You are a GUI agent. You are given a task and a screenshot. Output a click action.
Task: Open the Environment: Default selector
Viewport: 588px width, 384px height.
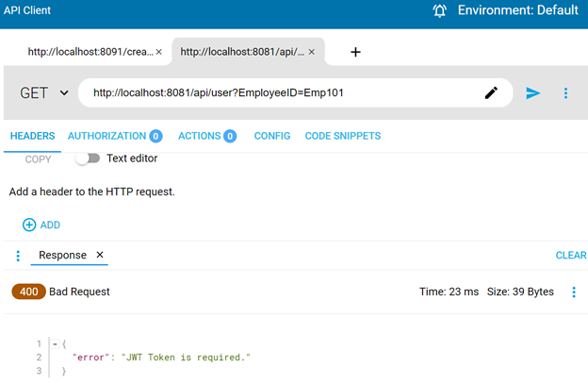click(517, 10)
